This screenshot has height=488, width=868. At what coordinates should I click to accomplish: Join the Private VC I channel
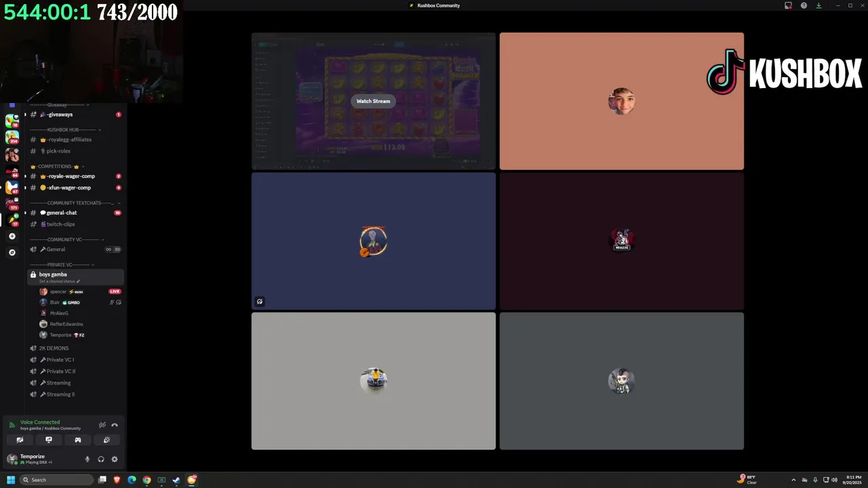pyautogui.click(x=75, y=360)
